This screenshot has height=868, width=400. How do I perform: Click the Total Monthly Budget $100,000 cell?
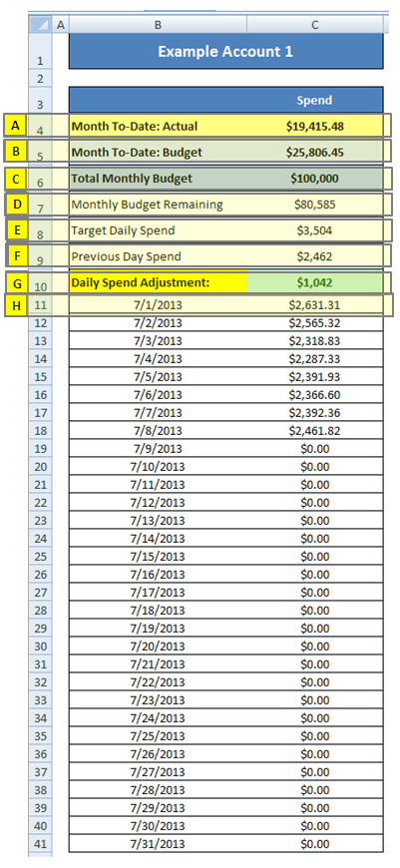tap(315, 179)
